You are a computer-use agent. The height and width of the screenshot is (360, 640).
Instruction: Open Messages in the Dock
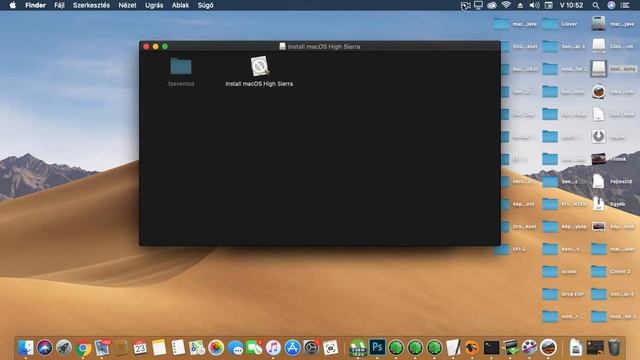(235, 347)
